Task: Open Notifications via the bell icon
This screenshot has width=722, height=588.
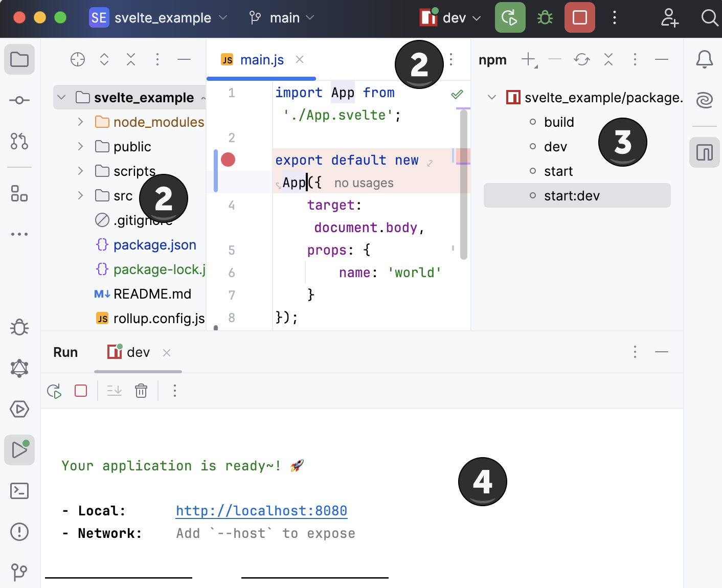Action: click(704, 59)
